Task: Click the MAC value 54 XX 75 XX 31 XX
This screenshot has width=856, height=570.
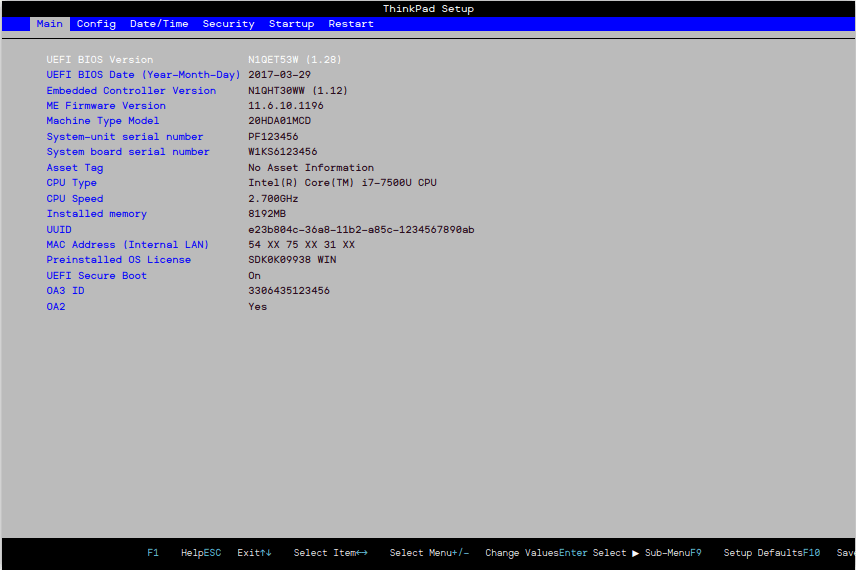Action: [x=301, y=245]
